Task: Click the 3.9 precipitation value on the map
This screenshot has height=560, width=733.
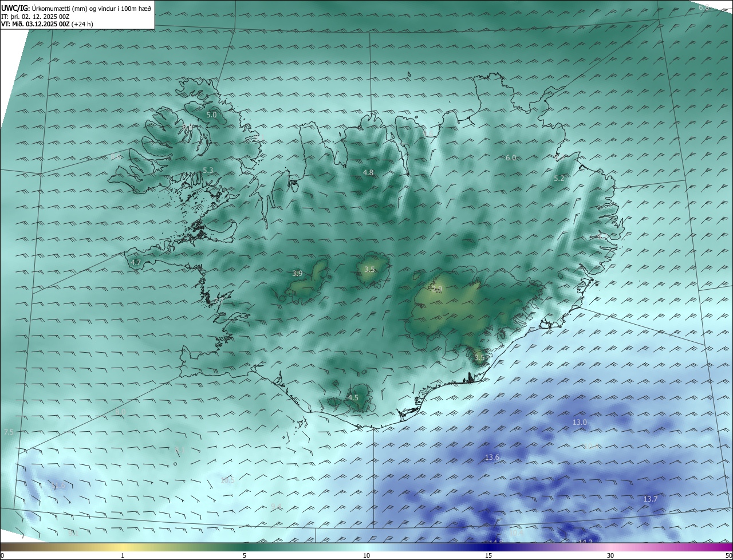Action: point(297,274)
